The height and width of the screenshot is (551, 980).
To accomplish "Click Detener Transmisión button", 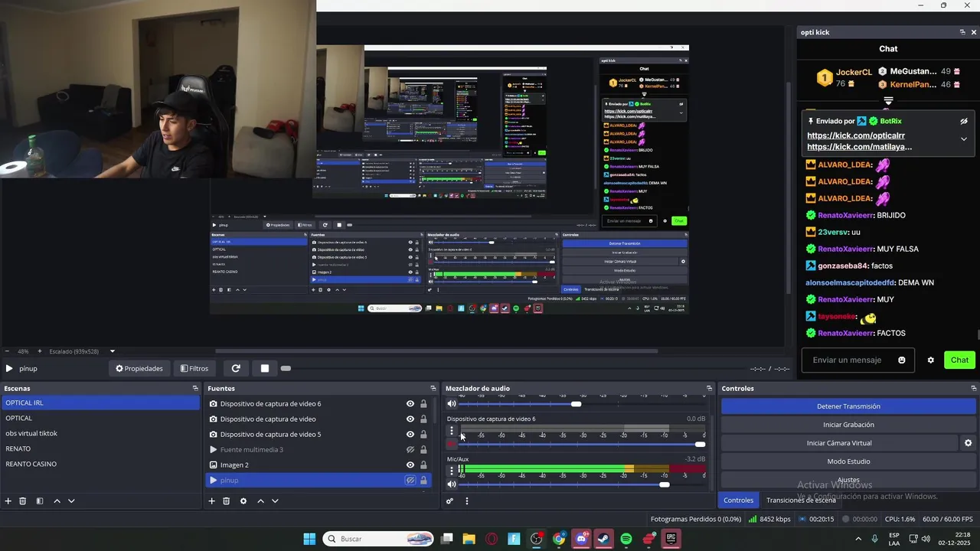I will tap(848, 406).
